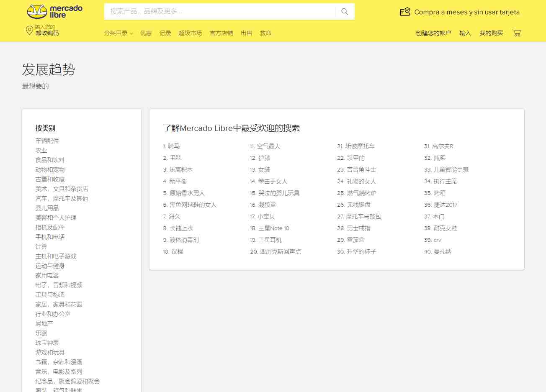Select the 手机和电话 category
This screenshot has height=392, width=546.
click(50, 237)
